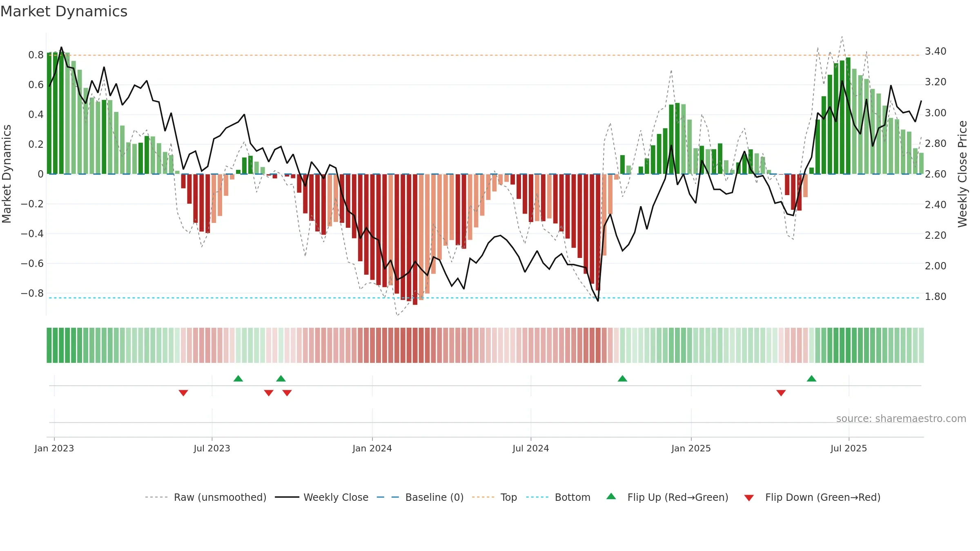Click the Jul 2025 x-axis label
This screenshot has width=980, height=551.
pos(849,448)
